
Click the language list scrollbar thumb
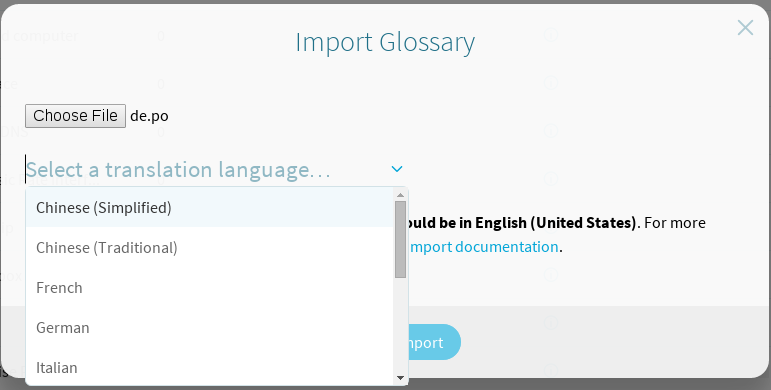(x=400, y=240)
